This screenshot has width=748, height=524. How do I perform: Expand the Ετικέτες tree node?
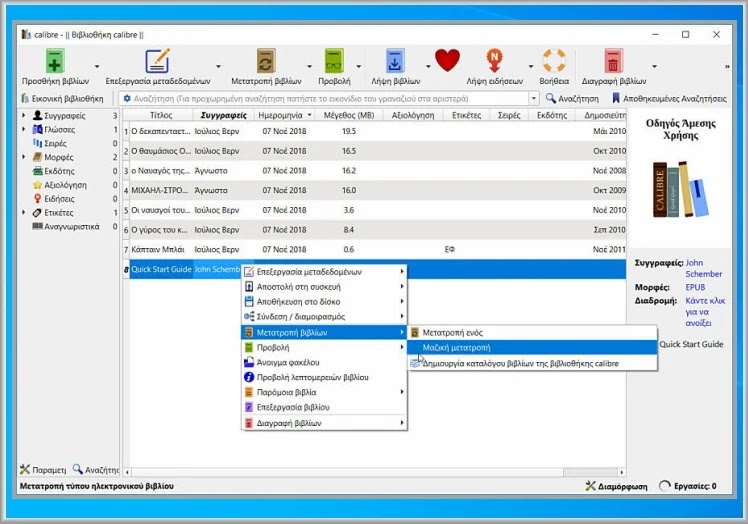(x=23, y=212)
